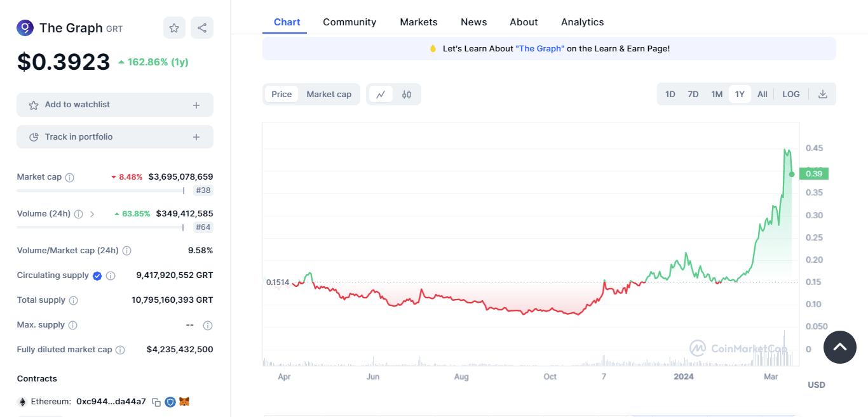Download the chart data
The width and height of the screenshot is (868, 417).
pyautogui.click(x=823, y=94)
